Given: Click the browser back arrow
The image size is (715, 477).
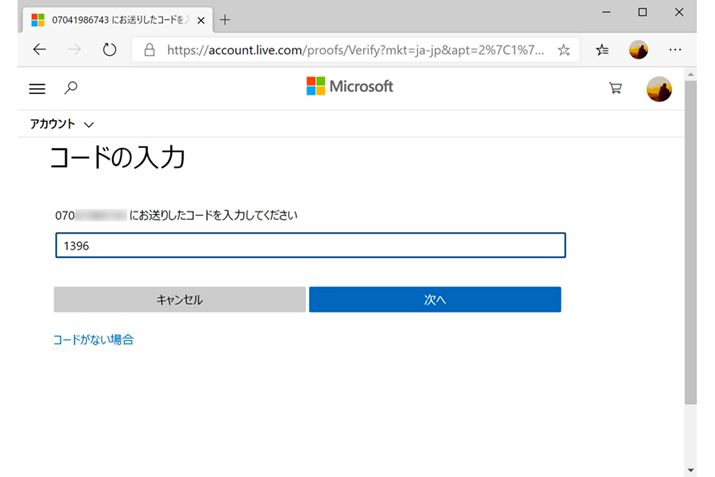Looking at the screenshot, I should point(39,50).
